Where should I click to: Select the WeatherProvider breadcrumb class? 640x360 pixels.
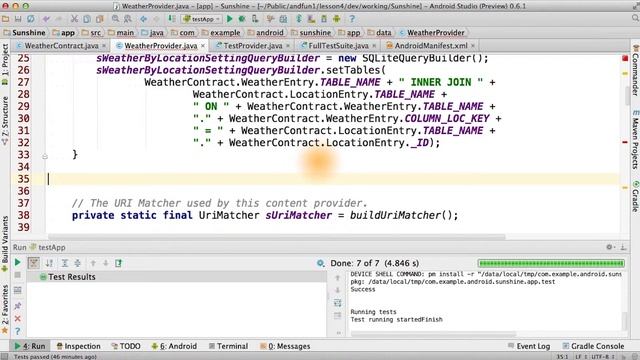click(432, 32)
